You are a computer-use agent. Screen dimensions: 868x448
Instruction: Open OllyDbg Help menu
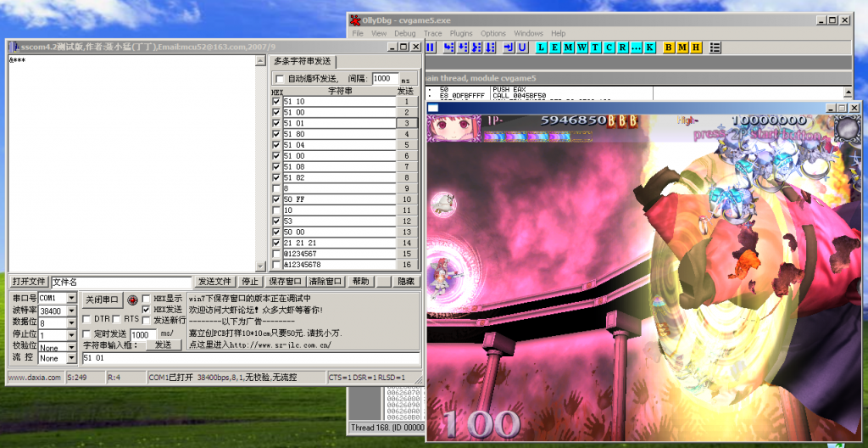pyautogui.click(x=559, y=33)
